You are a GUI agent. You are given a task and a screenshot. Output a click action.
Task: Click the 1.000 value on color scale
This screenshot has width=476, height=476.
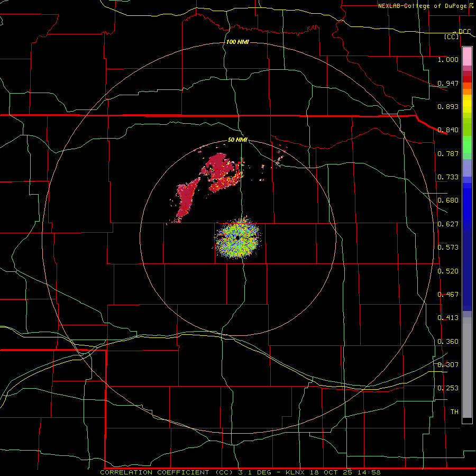point(448,59)
